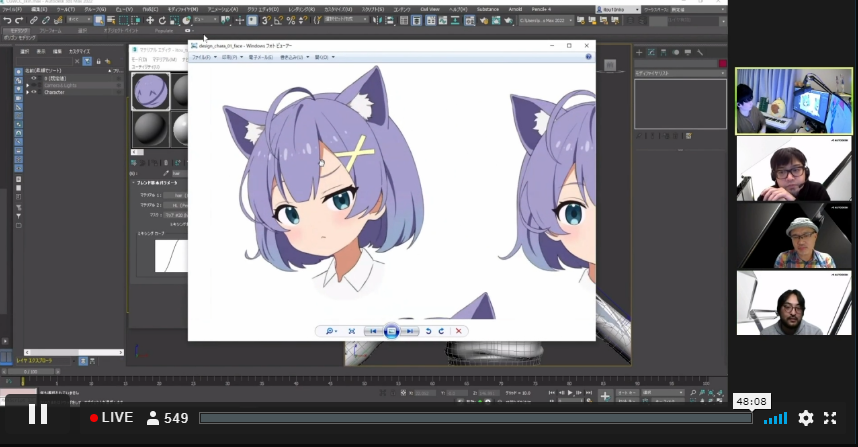
Task: Select the Link tool chain icon
Action: (34, 20)
